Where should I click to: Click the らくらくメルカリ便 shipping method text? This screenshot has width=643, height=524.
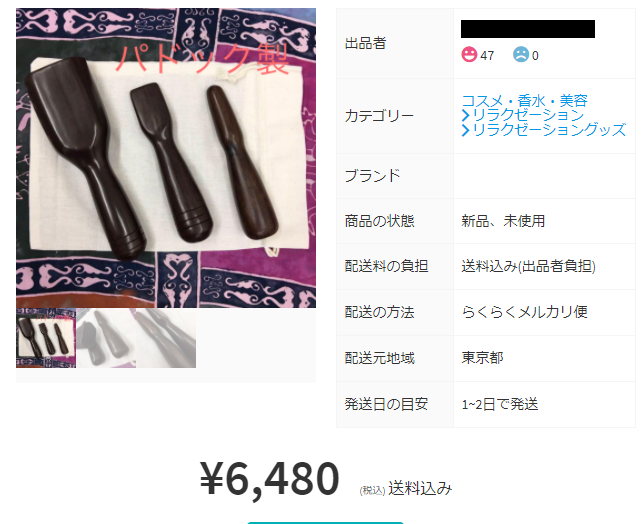(x=524, y=312)
